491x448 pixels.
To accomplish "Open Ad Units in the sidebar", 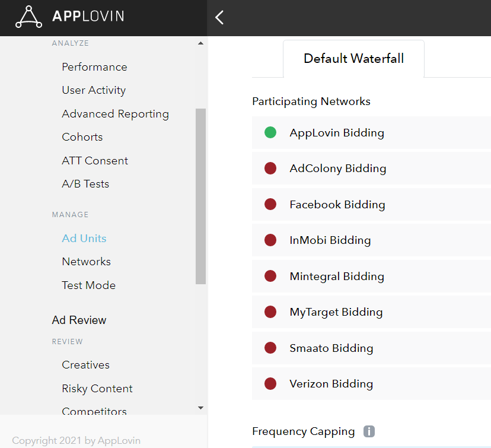I will (84, 239).
